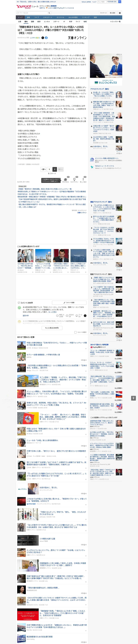Click the マイページ link
138x644 pixels.
pos(103,13)
